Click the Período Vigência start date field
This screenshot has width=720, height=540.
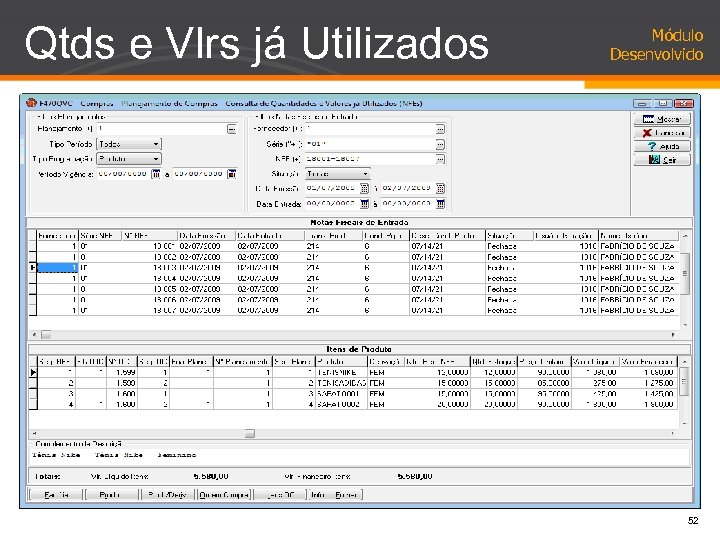[x=124, y=174]
